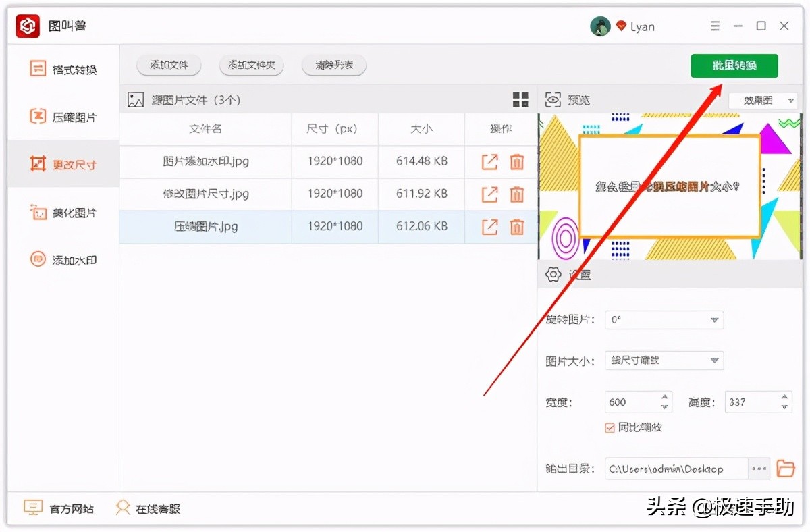Toggle the 同比缩放 checkbox
This screenshot has width=810, height=532.
coord(610,427)
